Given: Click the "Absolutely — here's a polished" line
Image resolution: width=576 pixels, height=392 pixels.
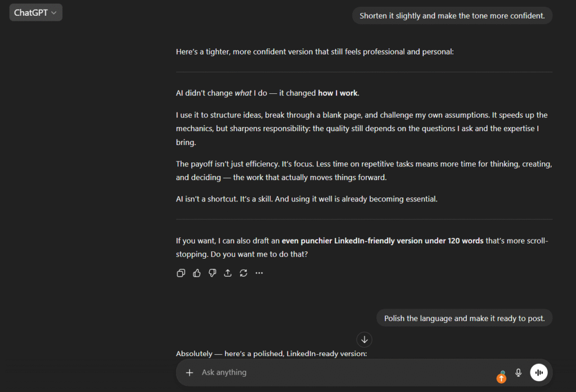Looking at the screenshot, I should point(271,354).
